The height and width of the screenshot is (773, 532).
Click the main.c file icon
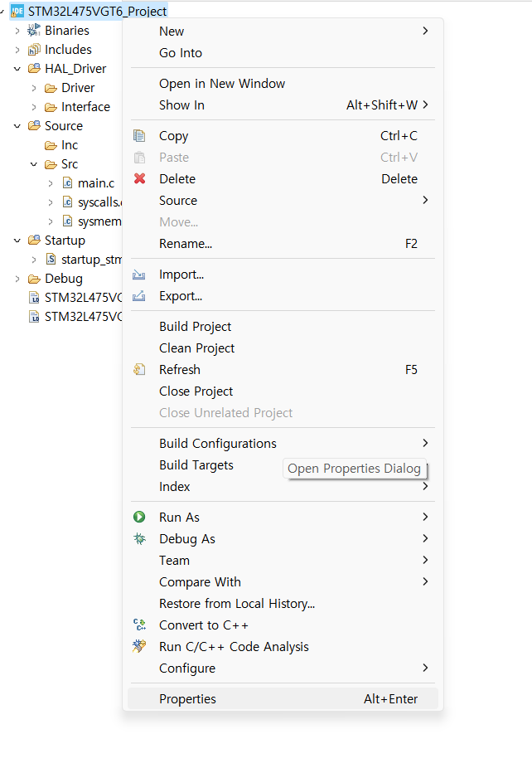(x=68, y=183)
